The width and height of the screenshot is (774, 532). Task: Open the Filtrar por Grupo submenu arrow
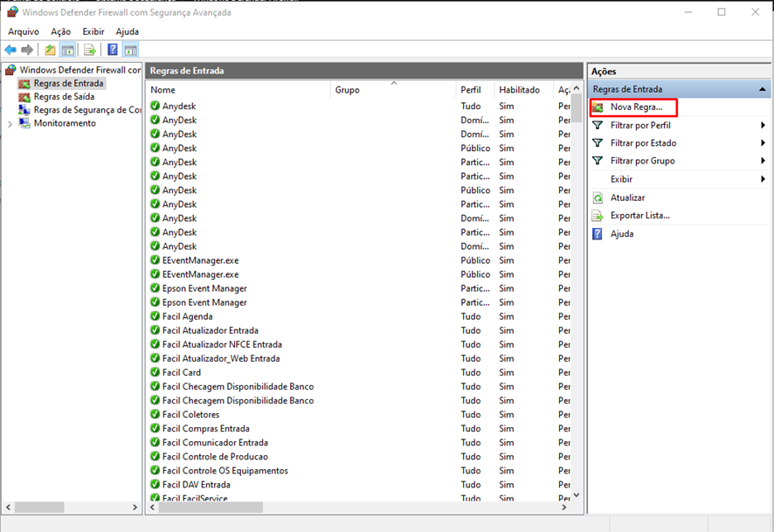tap(763, 161)
